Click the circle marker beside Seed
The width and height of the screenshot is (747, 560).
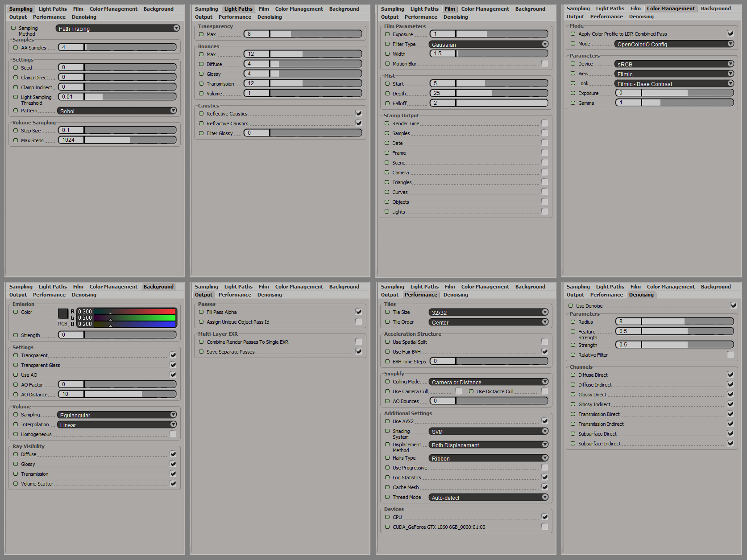[x=16, y=68]
